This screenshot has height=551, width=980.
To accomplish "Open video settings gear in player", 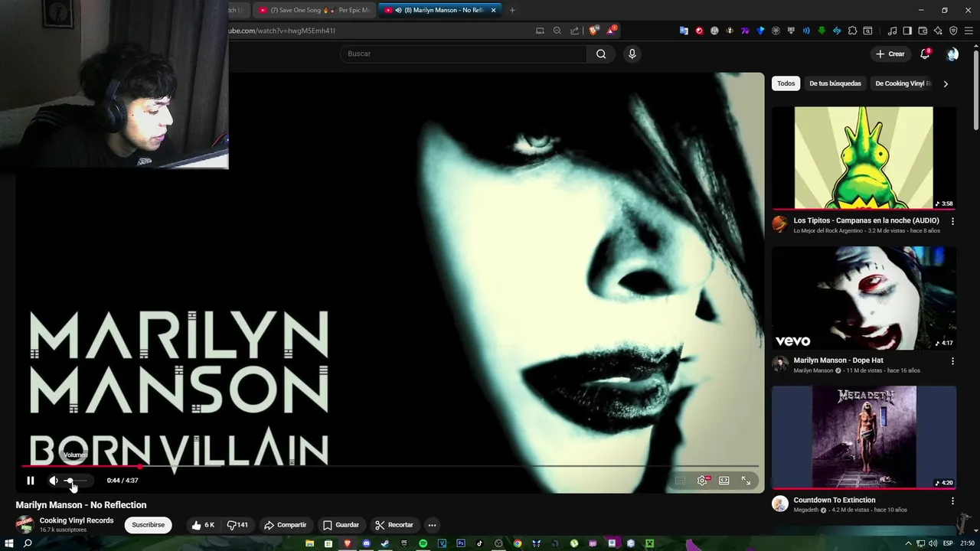I will tap(702, 481).
